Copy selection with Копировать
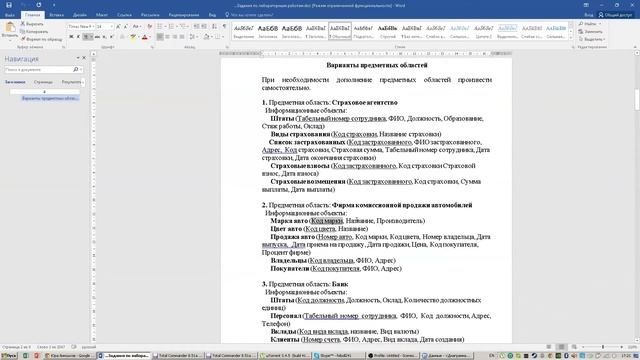Image resolution: width=640 pixels, height=360 pixels. (34, 31)
